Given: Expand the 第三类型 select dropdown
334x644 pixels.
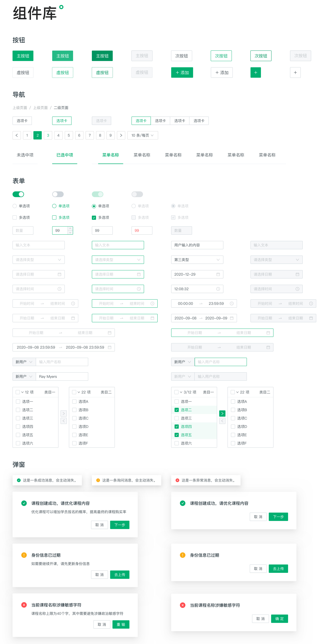Looking at the screenshot, I should (197, 260).
